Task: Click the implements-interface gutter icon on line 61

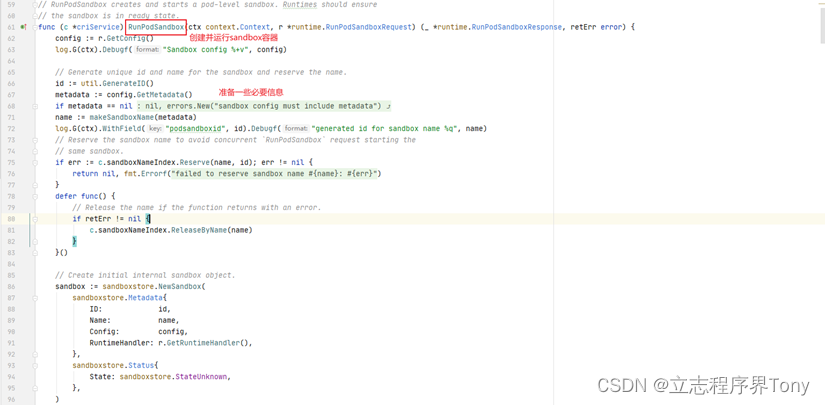Action: 23,27
